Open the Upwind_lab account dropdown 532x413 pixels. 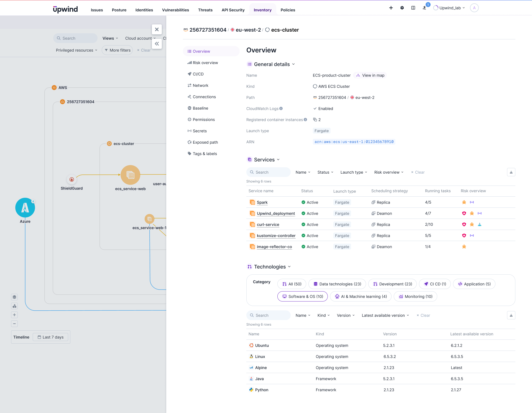coord(450,8)
